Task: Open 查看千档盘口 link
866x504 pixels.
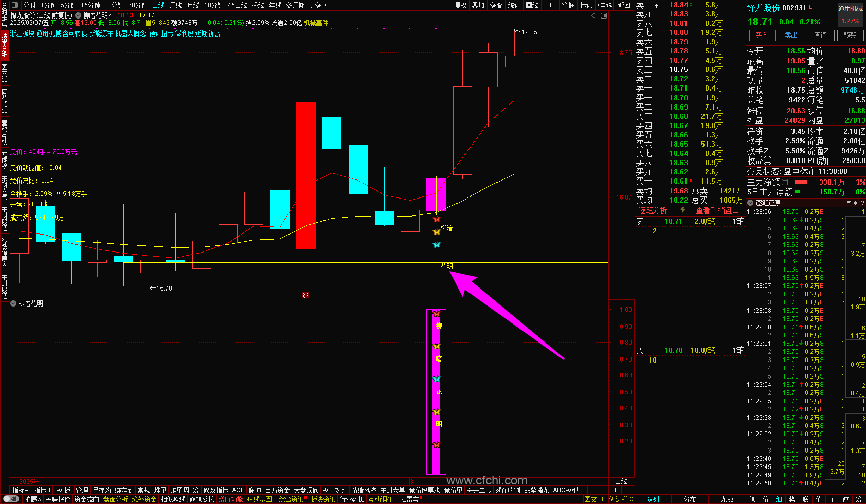Action: point(717,210)
